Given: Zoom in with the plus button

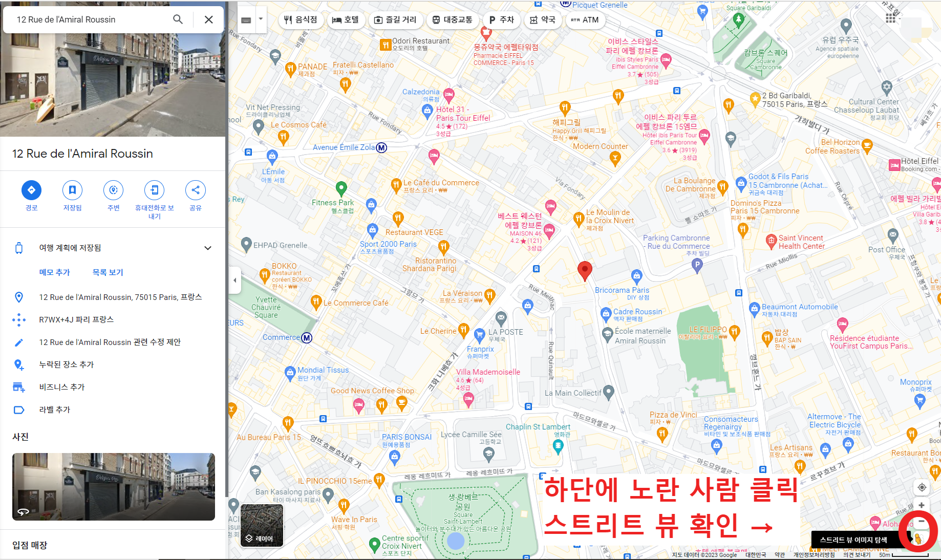Looking at the screenshot, I should click(922, 505).
